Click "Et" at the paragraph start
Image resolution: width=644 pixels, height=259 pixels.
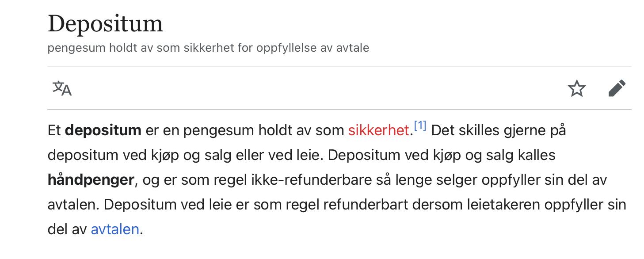tap(54, 130)
